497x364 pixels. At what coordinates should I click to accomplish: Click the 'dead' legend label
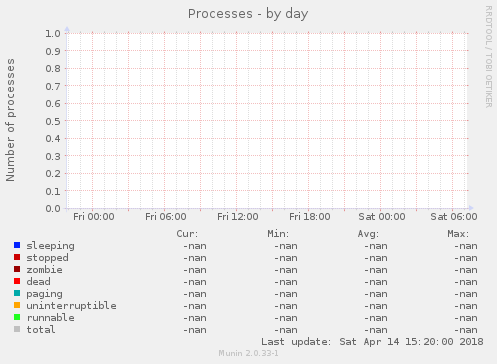point(38,282)
